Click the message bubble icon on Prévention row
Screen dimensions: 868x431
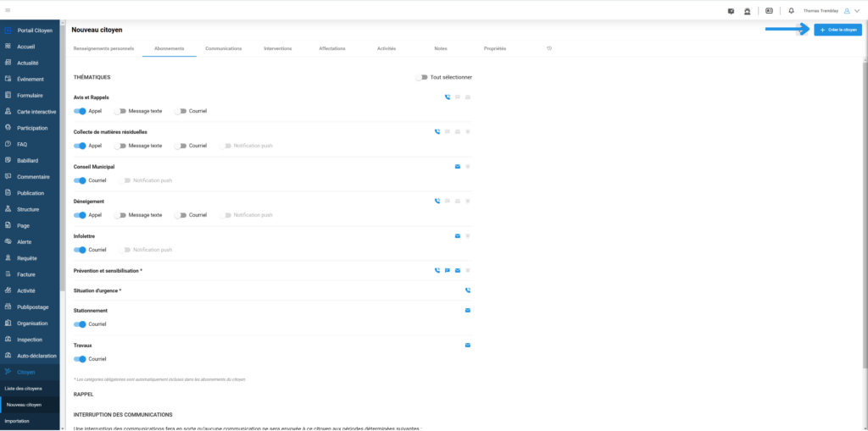click(x=448, y=271)
